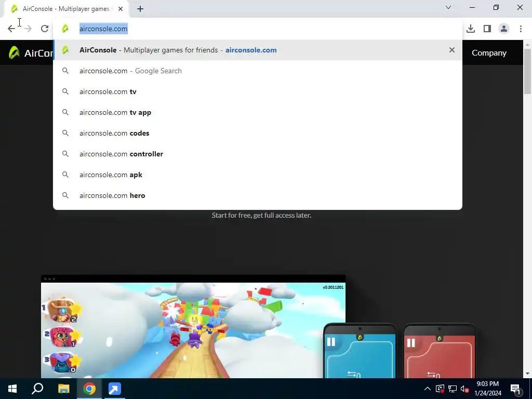Click the scrollbar down arrow
This screenshot has height=399, width=532.
(x=528, y=374)
